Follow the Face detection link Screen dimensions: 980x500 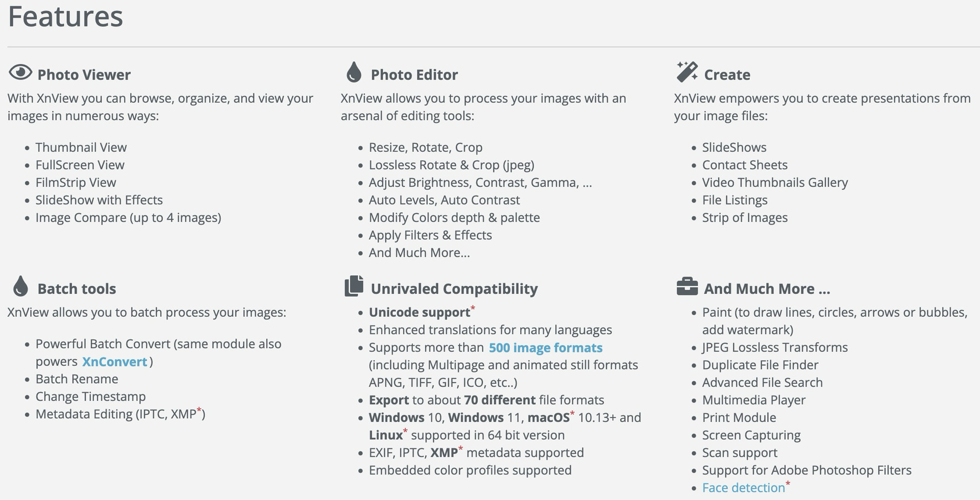[743, 488]
